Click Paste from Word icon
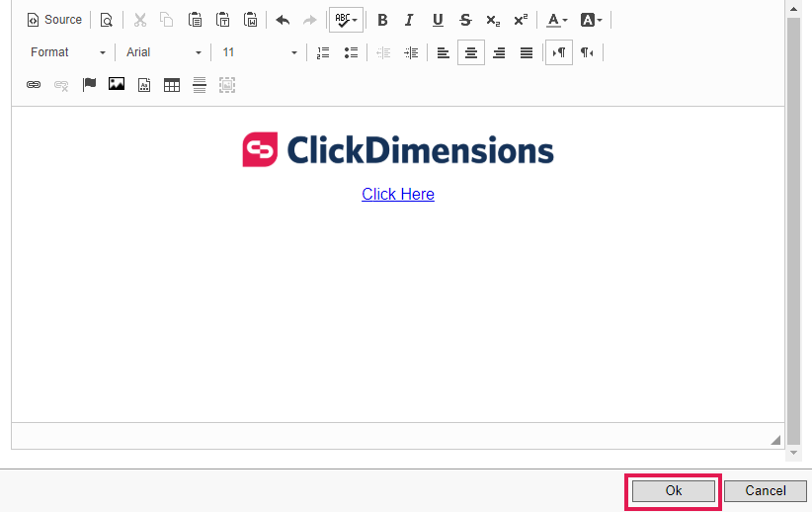The image size is (812, 512). click(x=251, y=20)
